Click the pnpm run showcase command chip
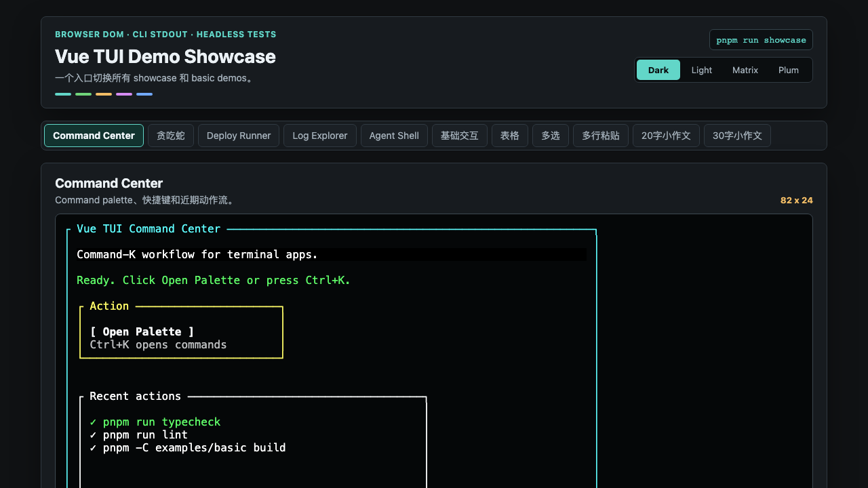The image size is (868, 488). point(761,40)
